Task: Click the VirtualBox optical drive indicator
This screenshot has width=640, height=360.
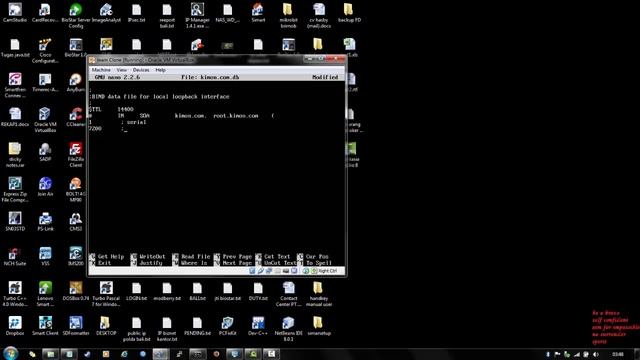Action: pyautogui.click(x=260, y=271)
